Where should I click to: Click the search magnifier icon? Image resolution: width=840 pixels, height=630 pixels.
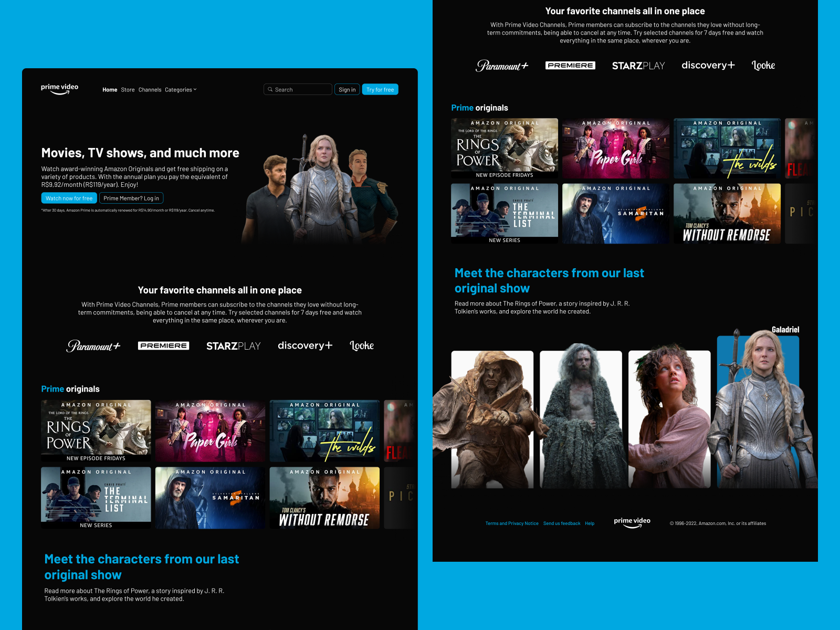point(270,90)
